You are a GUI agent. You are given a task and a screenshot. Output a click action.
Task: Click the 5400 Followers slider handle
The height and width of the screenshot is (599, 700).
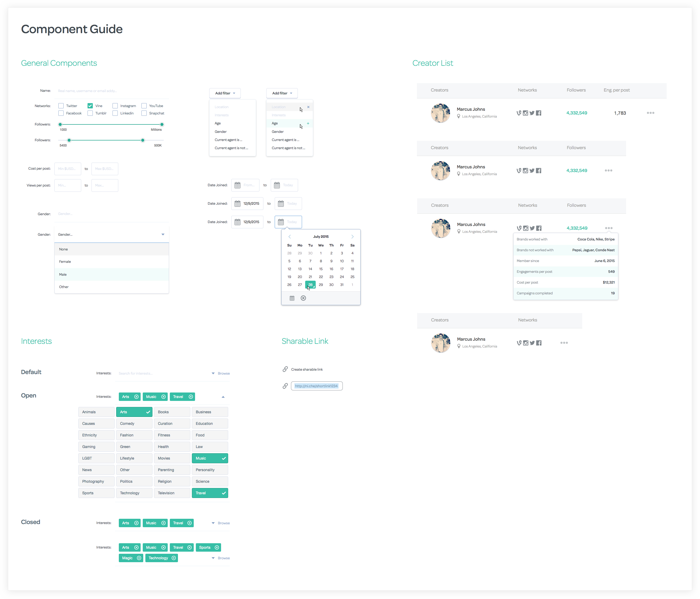(x=69, y=140)
